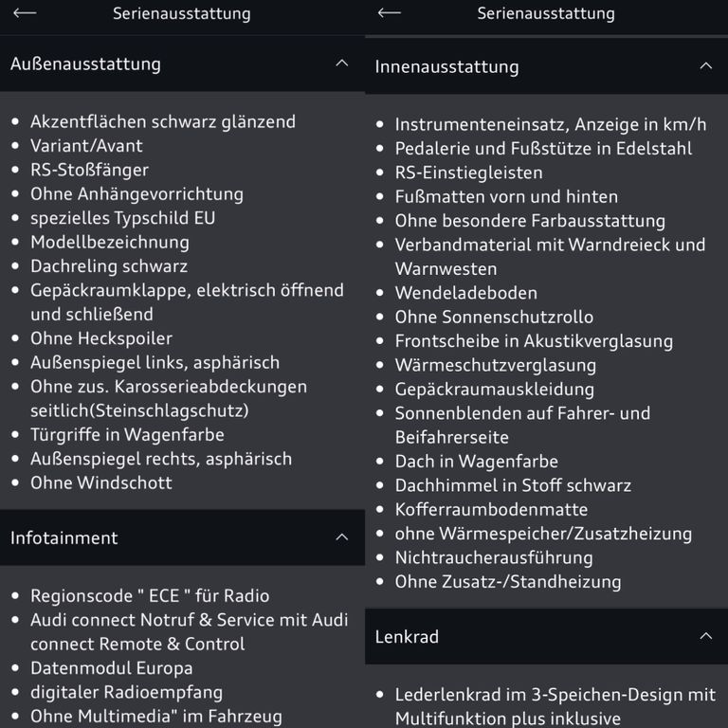Tap the Datenmodul Europa item

tap(112, 668)
